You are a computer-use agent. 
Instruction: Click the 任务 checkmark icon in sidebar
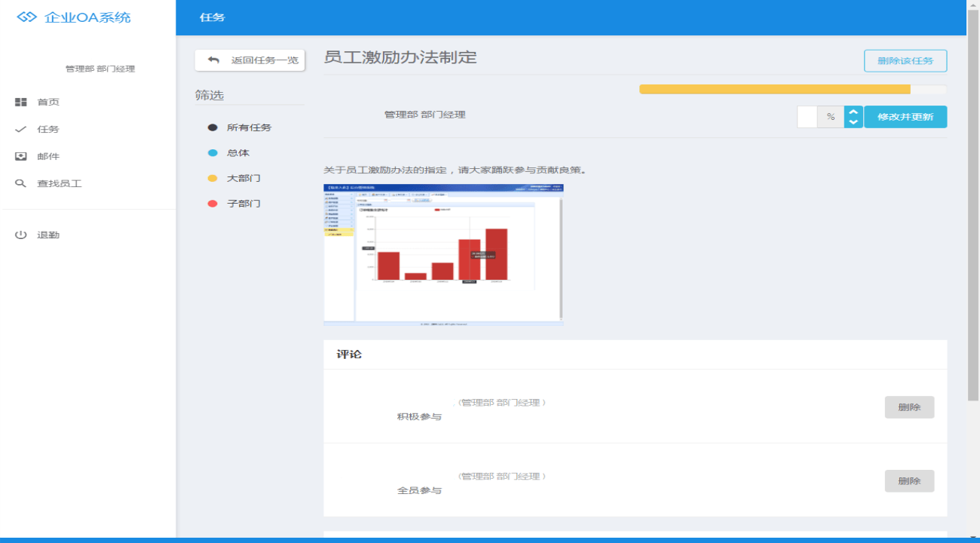[20, 129]
